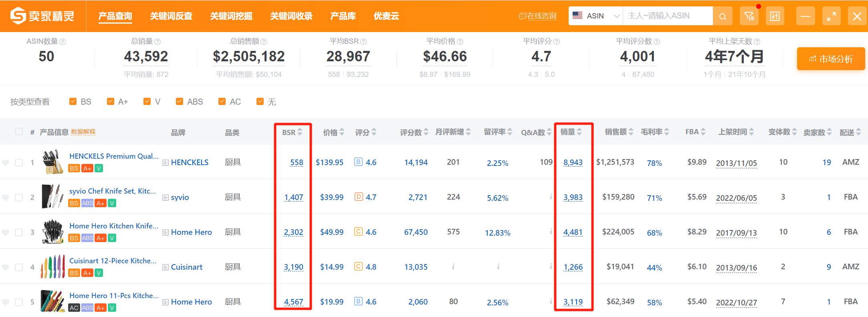Uncheck the BS type filter checkbox

[x=73, y=101]
